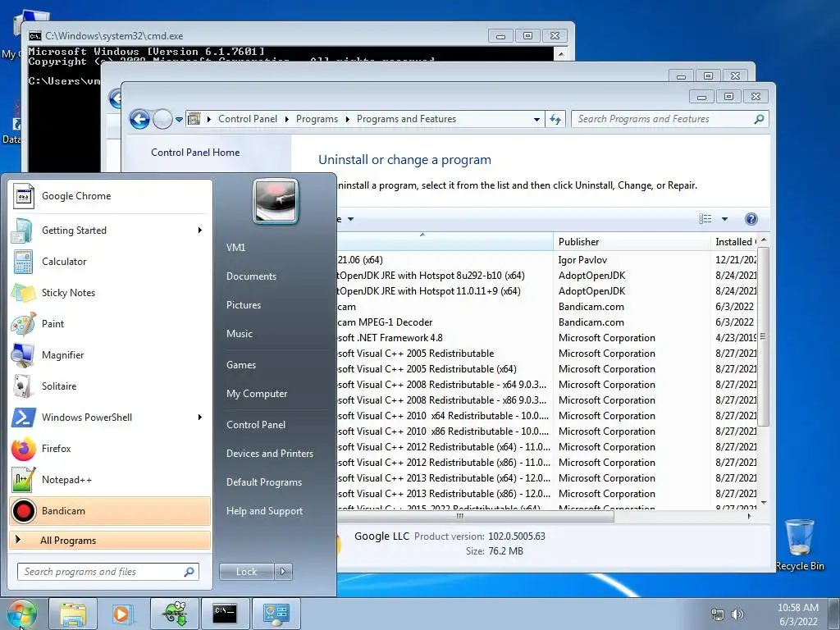This screenshot has height=630, width=840.
Task: Expand Windows PowerShell submenu arrow
Action: (200, 418)
